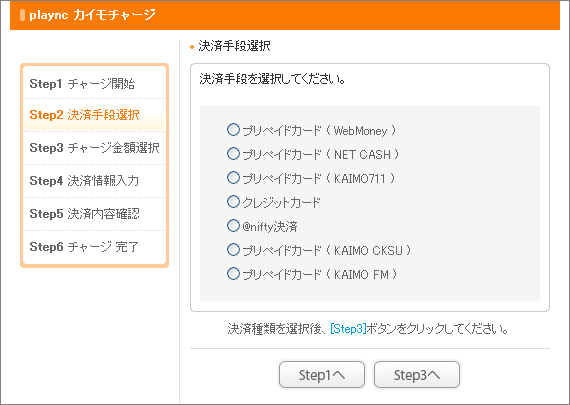This screenshot has height=405, width=570.
Task: Select the クレジットカード payment option
Action: coord(233,201)
